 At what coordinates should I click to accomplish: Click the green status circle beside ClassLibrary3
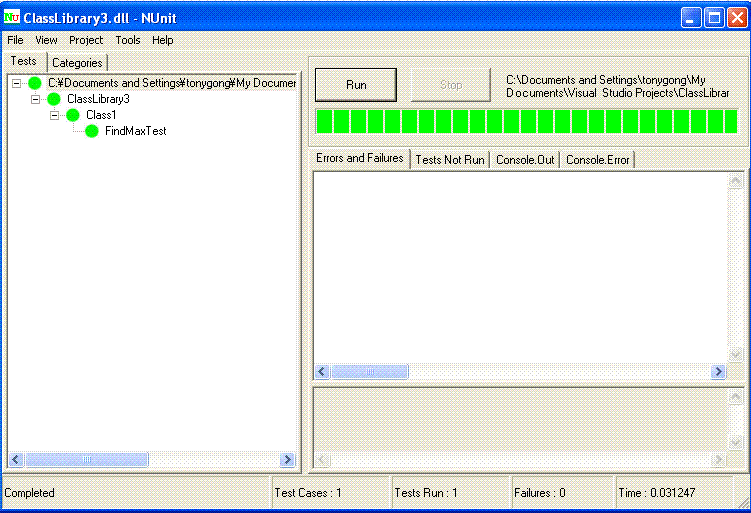(54, 99)
